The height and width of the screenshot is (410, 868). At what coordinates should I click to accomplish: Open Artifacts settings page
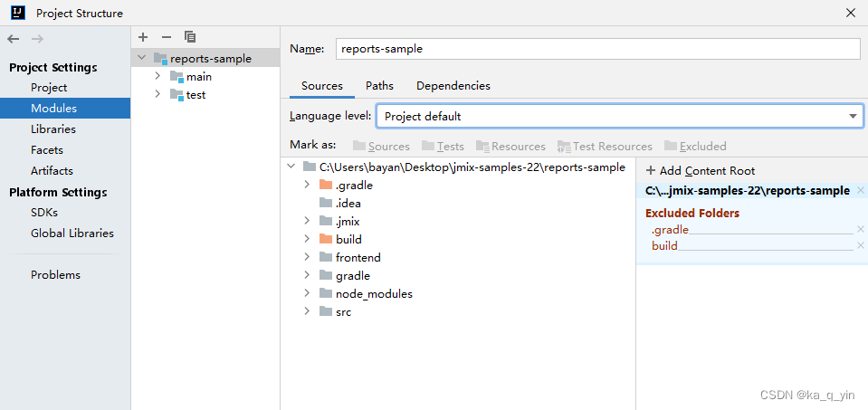pos(52,171)
